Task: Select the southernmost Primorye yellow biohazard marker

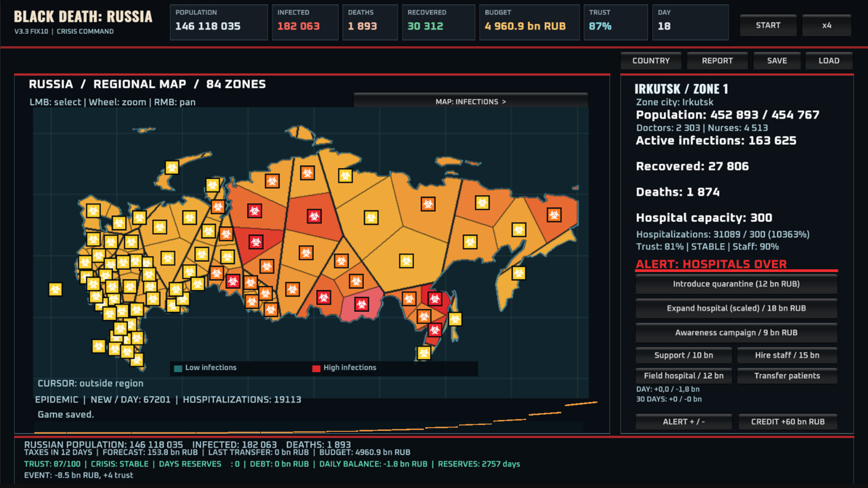Action: pyautogui.click(x=424, y=352)
